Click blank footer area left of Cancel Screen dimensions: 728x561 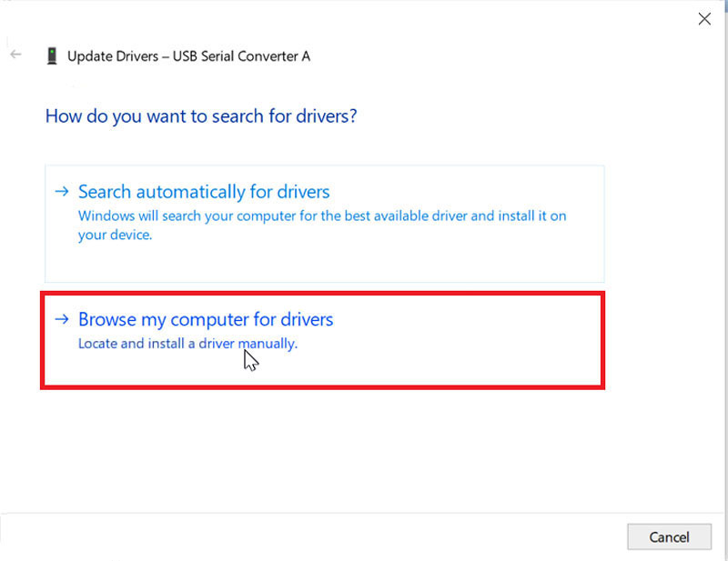click(311, 536)
